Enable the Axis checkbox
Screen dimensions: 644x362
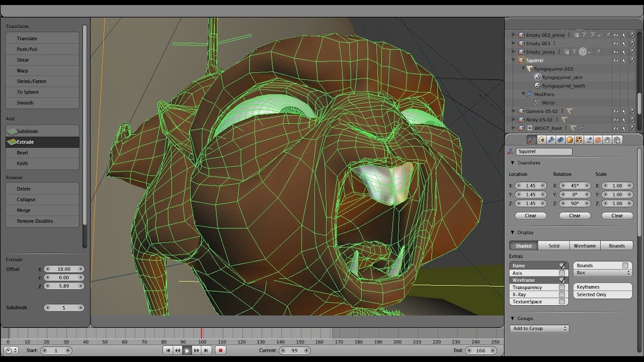[562, 273]
